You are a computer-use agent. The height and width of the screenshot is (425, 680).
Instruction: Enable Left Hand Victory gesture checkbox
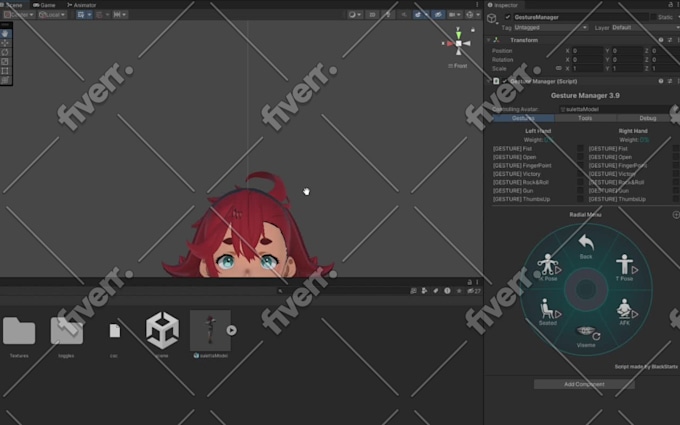pos(580,173)
